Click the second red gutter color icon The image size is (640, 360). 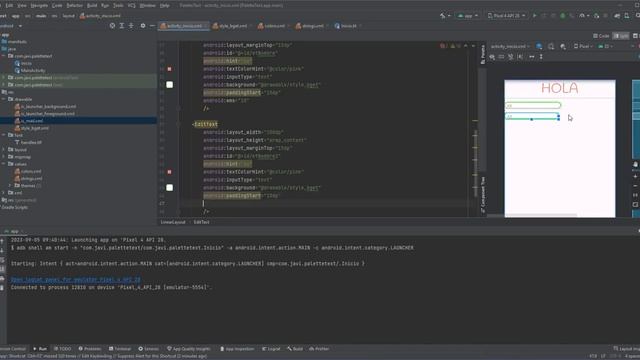coord(169,172)
